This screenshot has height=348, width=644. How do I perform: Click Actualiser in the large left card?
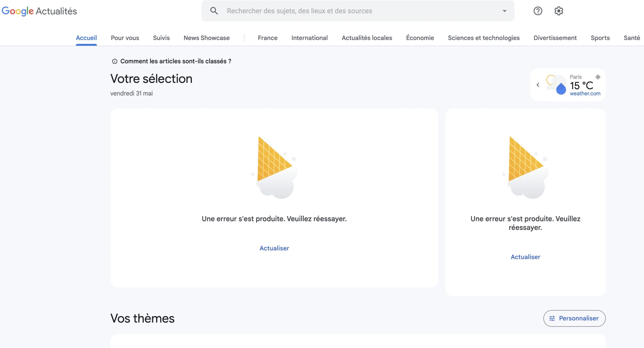click(x=274, y=248)
